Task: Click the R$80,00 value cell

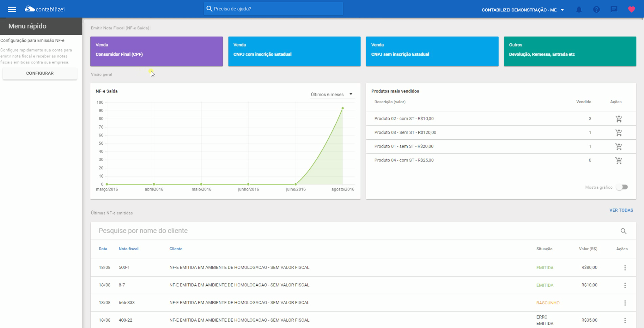Action: point(589,267)
